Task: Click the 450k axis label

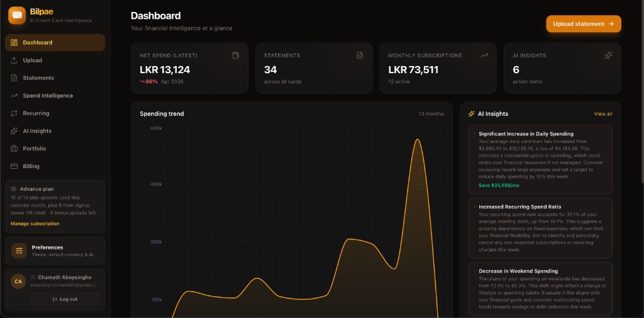Action: [x=156, y=185]
